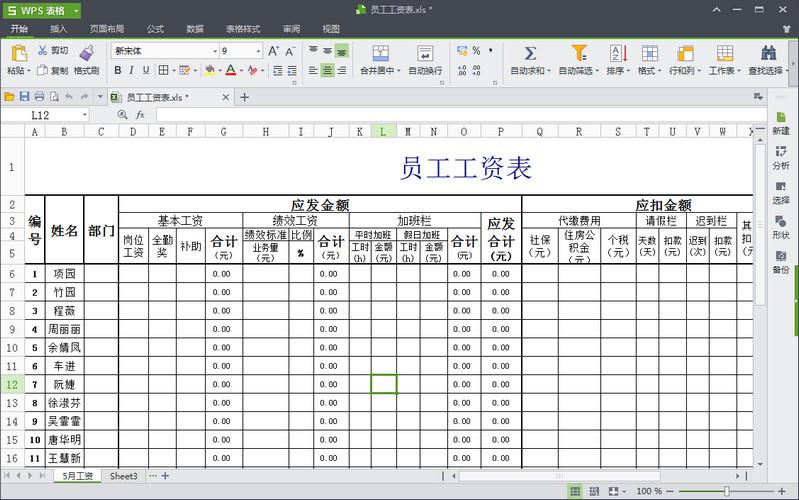This screenshot has height=500, width=799.
Task: Toggle italic formatting
Action: 132,70
